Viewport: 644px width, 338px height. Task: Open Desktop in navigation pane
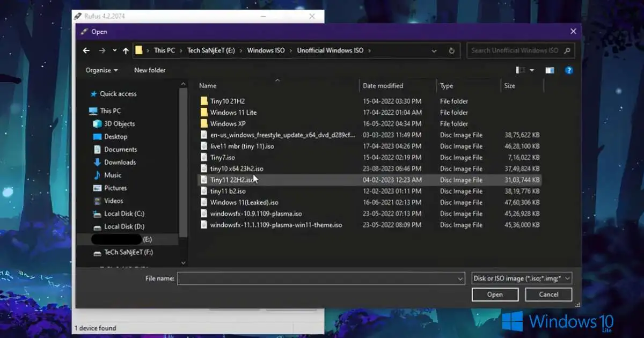[x=116, y=137]
